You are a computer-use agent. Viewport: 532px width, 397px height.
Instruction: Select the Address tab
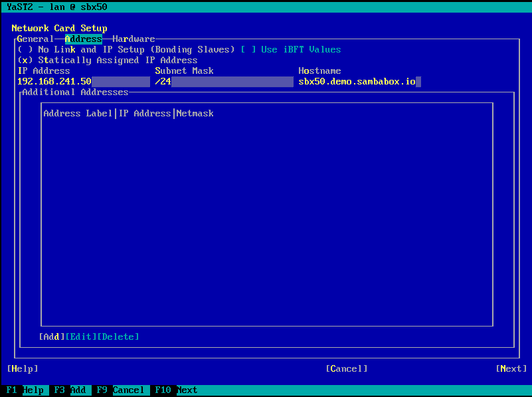pyautogui.click(x=84, y=39)
